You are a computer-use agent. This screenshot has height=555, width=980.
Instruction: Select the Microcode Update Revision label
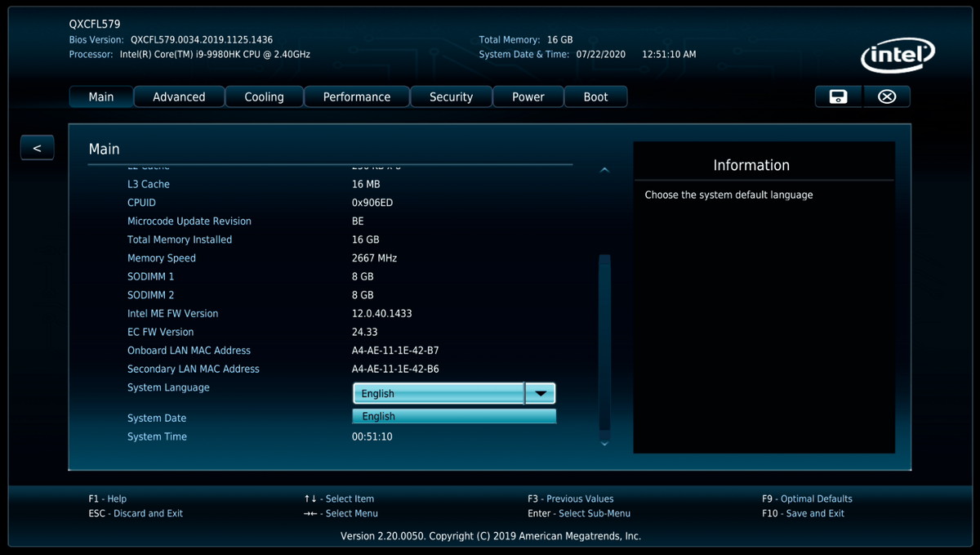click(x=189, y=222)
